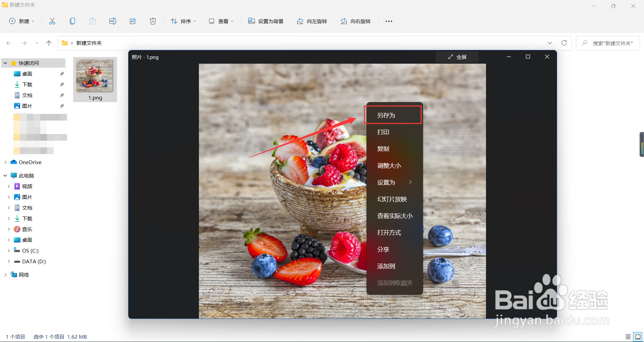Click the Forward navigation arrow
644x342 pixels.
[x=24, y=43]
